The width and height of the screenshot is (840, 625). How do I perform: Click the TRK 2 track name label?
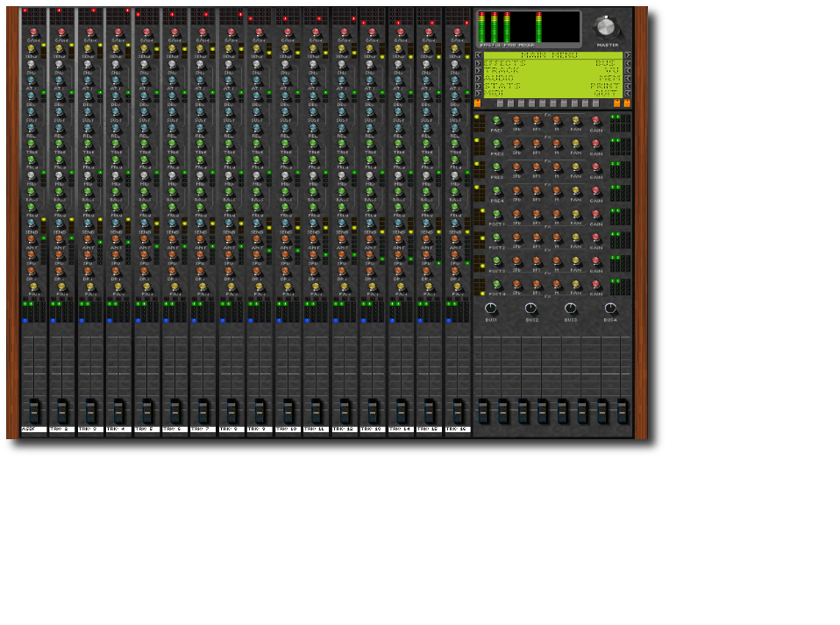click(x=62, y=429)
